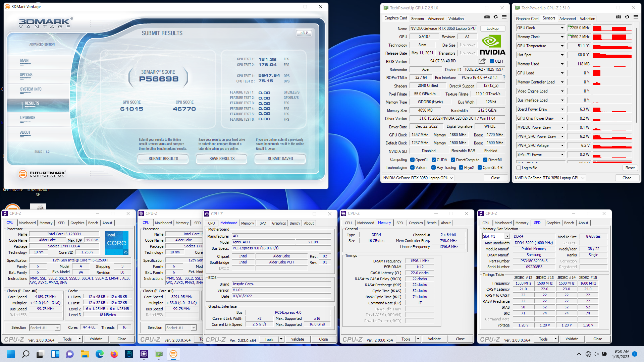Click the refresh icon in GPU-Z Sensors window

click(627, 17)
